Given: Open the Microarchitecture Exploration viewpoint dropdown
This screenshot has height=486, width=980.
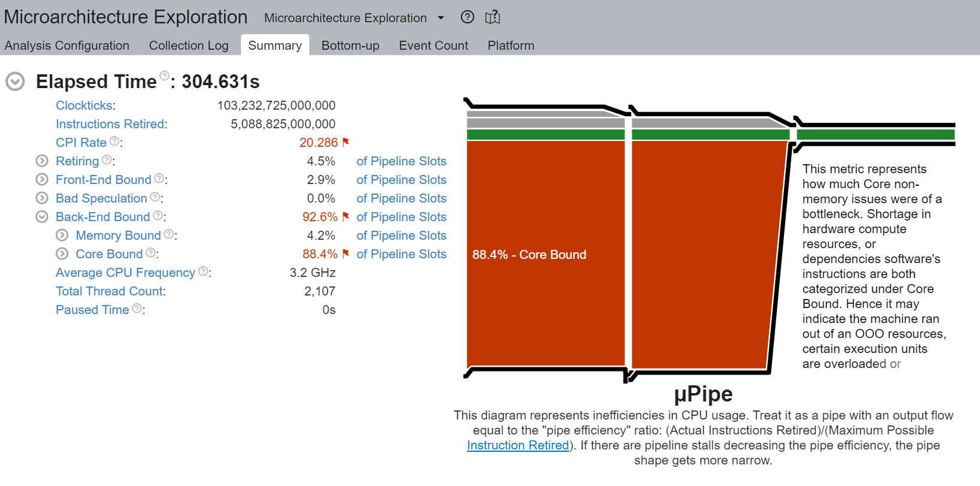Looking at the screenshot, I should coord(441,18).
